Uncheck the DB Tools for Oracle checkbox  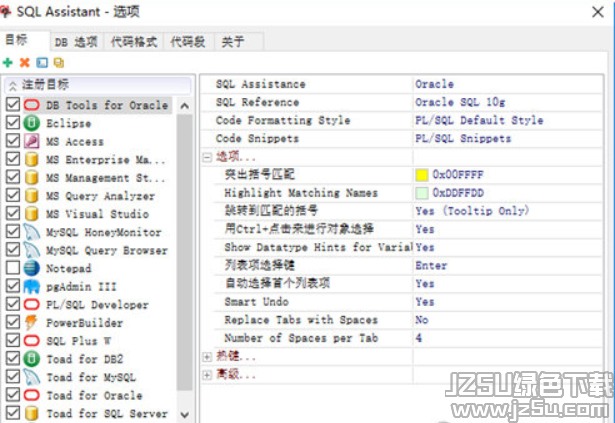point(13,104)
